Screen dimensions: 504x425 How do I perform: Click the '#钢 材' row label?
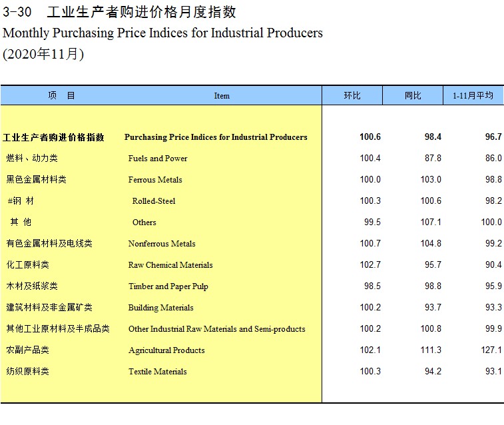(x=21, y=201)
